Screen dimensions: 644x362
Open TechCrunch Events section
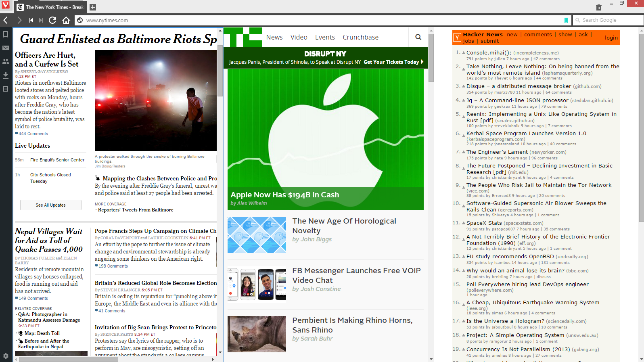coord(325,37)
